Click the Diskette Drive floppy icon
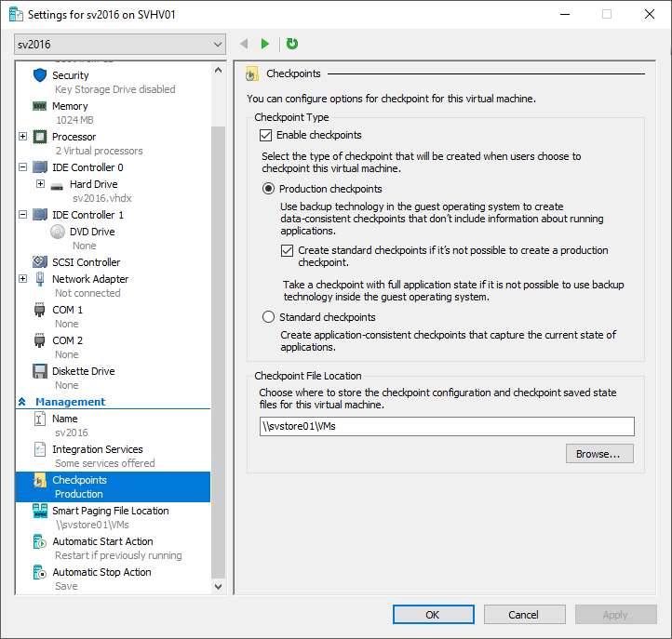672x639 pixels. [40, 371]
